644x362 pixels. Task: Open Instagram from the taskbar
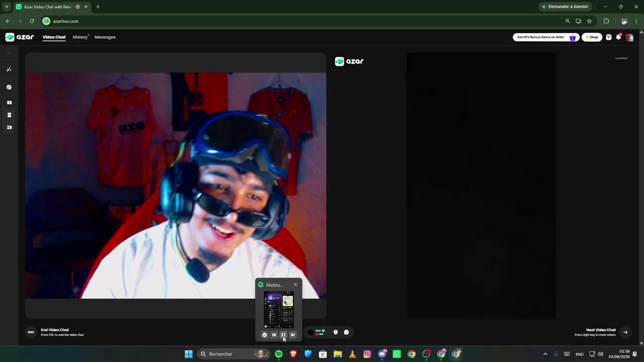(x=367, y=354)
